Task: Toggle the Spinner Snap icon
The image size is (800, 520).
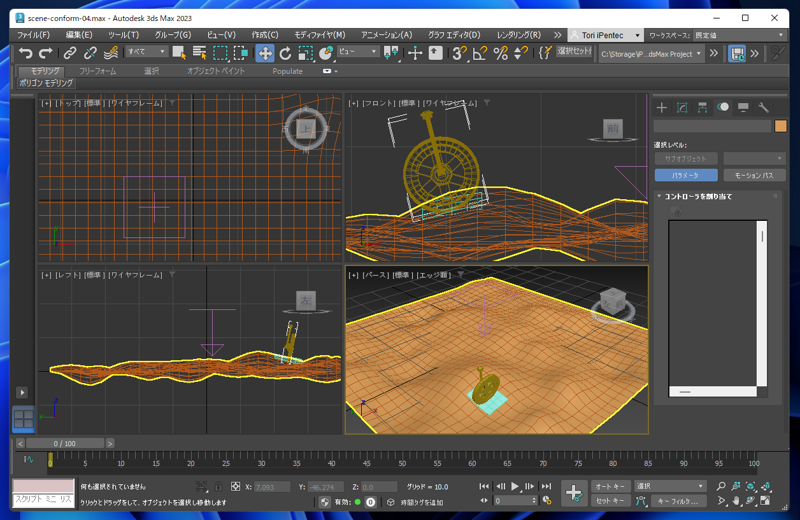Action: [521, 53]
